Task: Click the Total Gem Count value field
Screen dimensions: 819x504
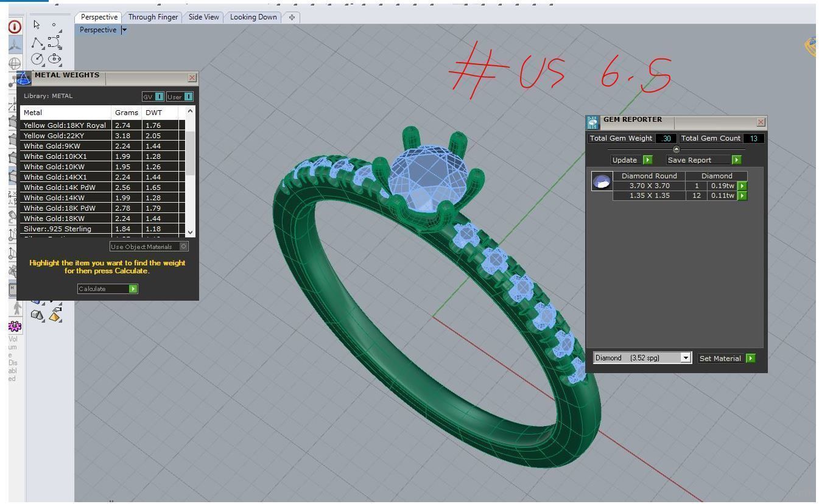Action: (753, 138)
